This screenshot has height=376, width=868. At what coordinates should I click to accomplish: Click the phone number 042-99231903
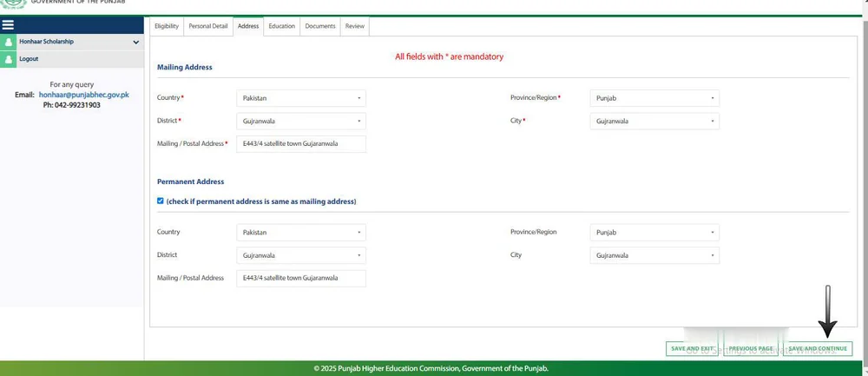click(77, 105)
